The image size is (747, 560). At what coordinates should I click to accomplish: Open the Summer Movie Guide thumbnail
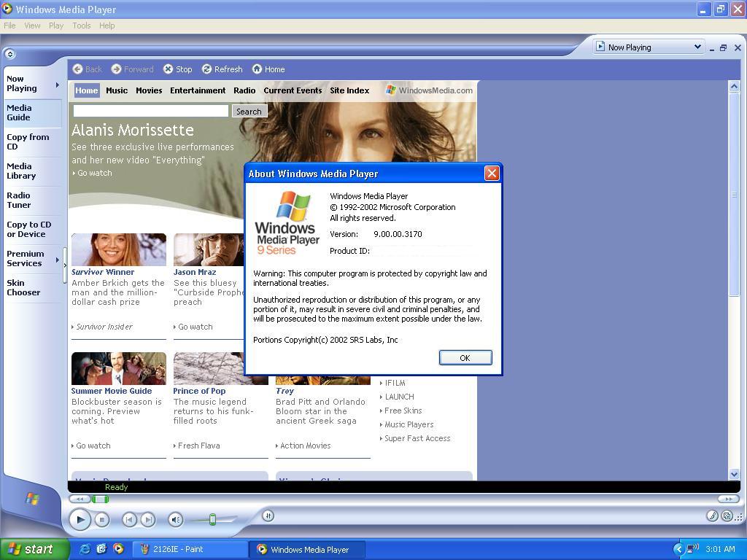click(119, 368)
